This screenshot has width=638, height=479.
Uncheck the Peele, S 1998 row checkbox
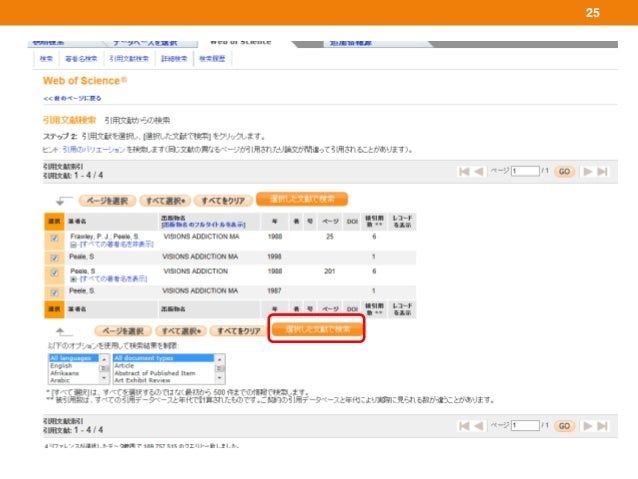pyautogui.click(x=54, y=258)
